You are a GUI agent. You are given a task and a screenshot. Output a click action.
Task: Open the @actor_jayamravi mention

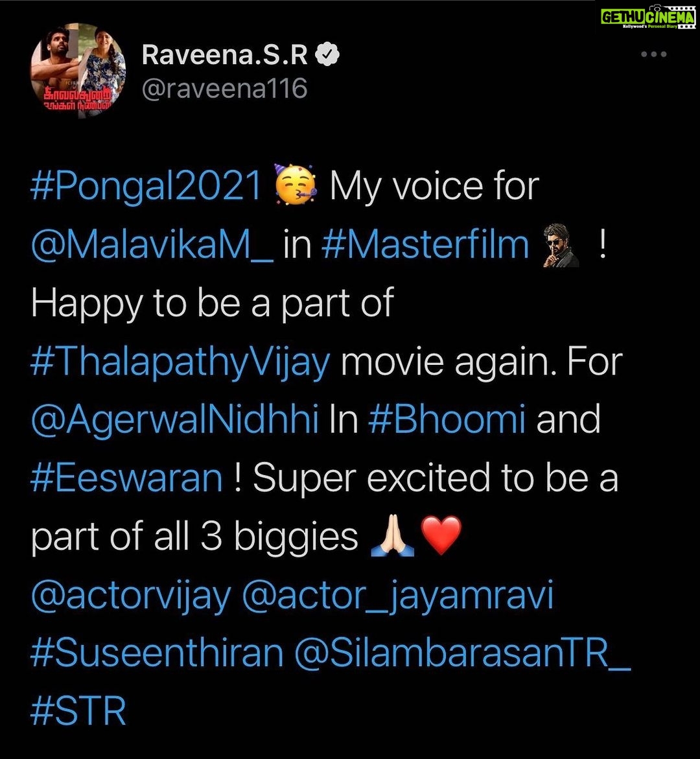[397, 596]
